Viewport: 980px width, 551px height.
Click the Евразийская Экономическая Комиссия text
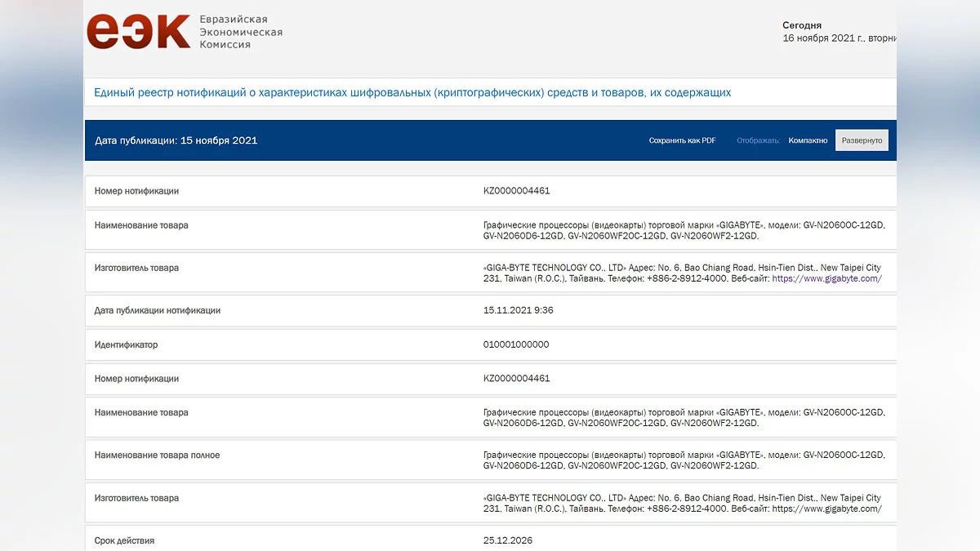pos(241,32)
